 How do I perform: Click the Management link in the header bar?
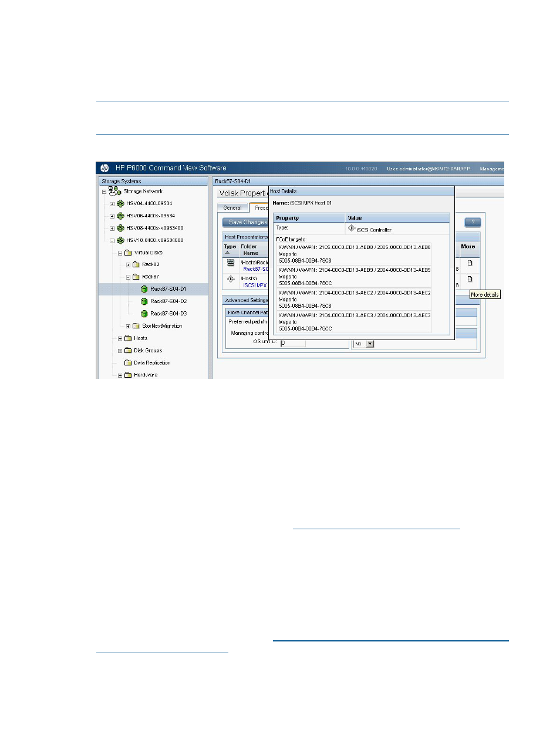tap(492, 169)
